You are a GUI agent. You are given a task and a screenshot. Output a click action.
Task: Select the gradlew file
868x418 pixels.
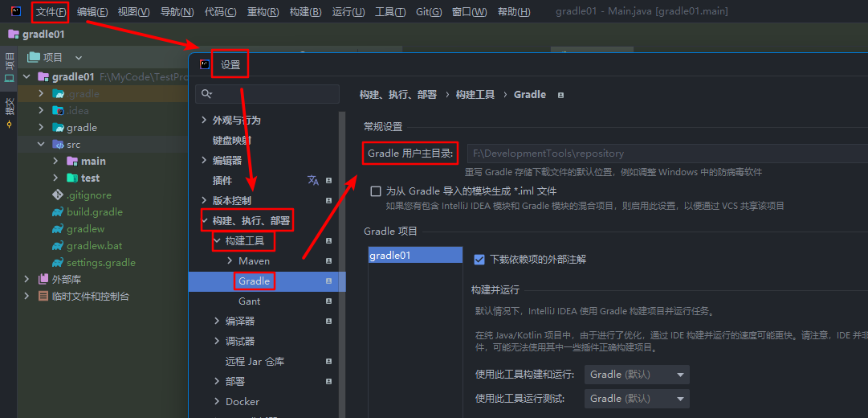85,229
